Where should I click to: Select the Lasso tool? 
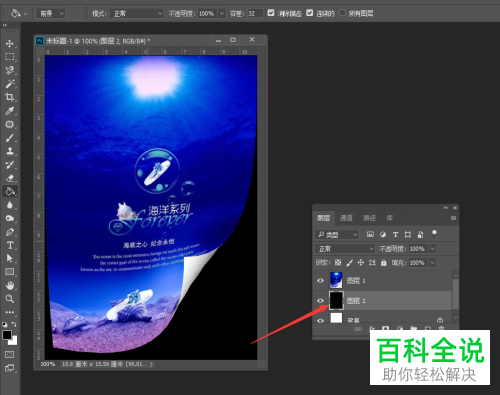coord(10,70)
